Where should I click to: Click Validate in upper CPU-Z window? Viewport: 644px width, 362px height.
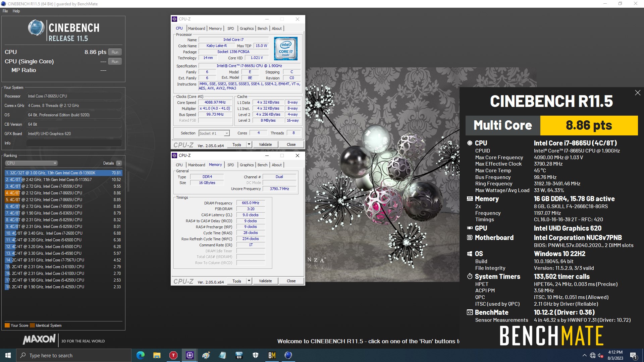point(265,144)
